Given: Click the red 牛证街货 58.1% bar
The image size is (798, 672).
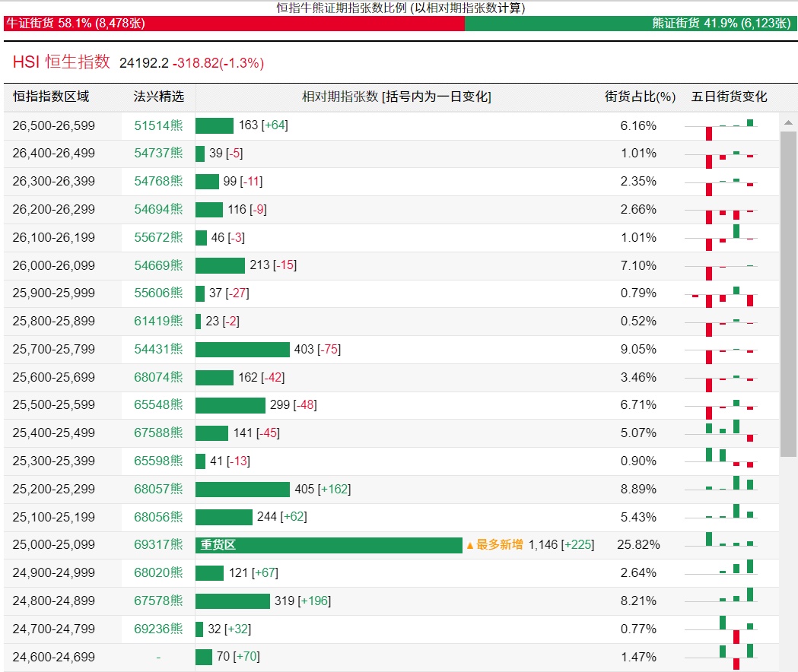Looking at the screenshot, I should tap(232, 24).
